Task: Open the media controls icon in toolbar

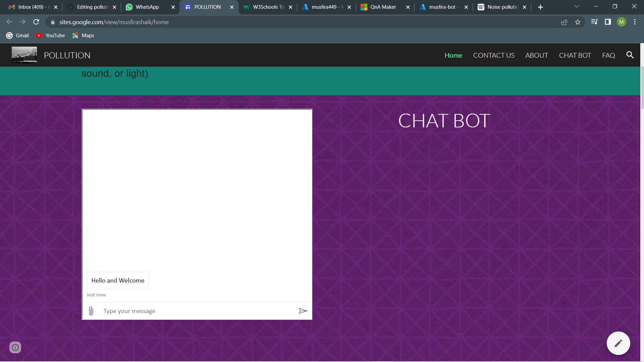Action: click(594, 22)
